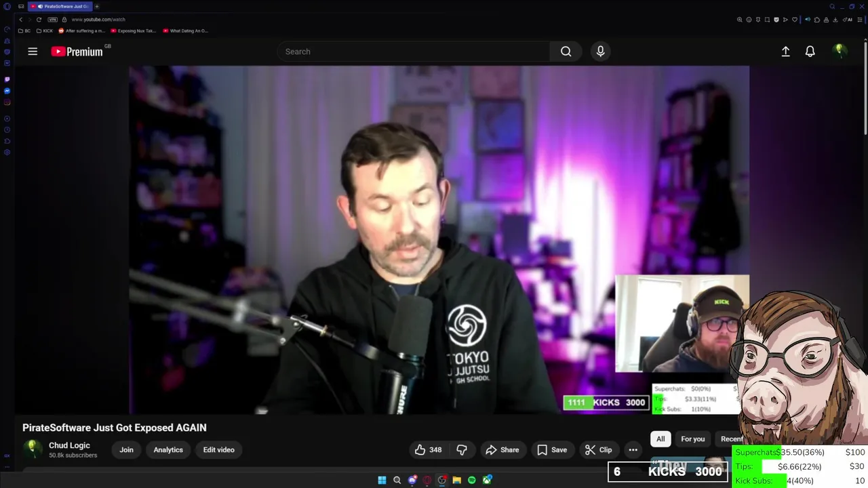This screenshot has height=488, width=868.
Task: Click the zoom magnifier icon in address bar
Action: (740, 20)
